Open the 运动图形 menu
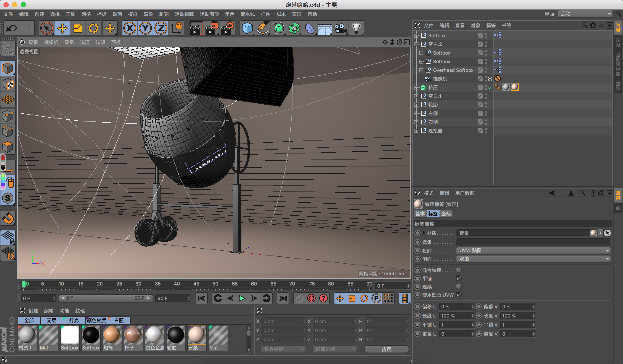The width and height of the screenshot is (623, 364). pyautogui.click(x=209, y=14)
